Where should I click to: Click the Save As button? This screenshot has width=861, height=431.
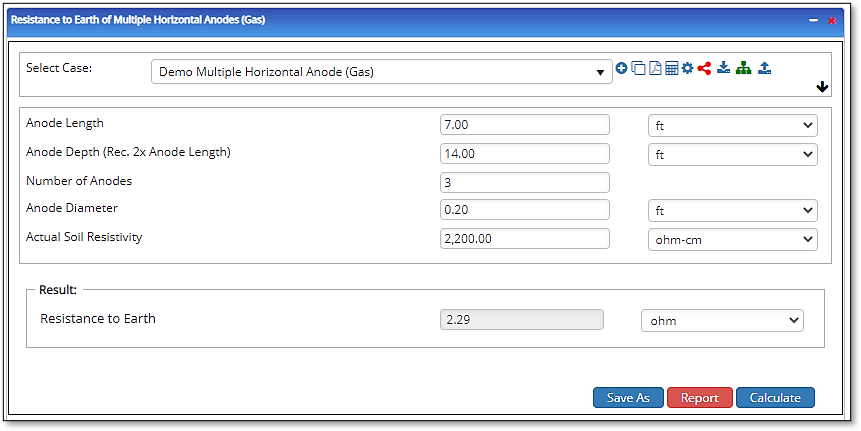628,398
